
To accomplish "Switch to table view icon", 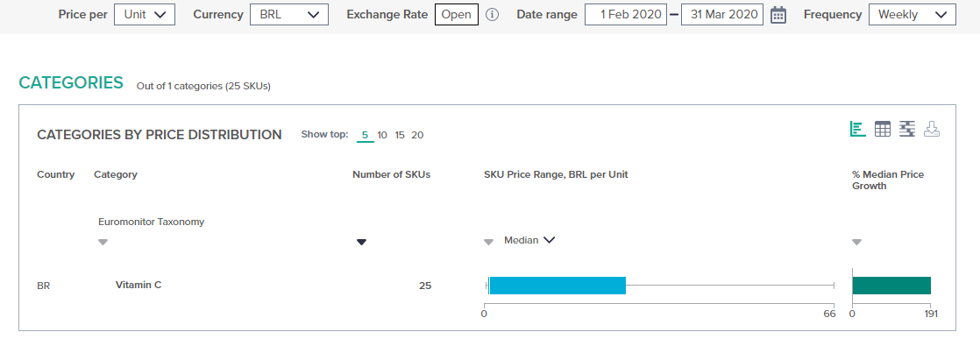I will pyautogui.click(x=883, y=130).
